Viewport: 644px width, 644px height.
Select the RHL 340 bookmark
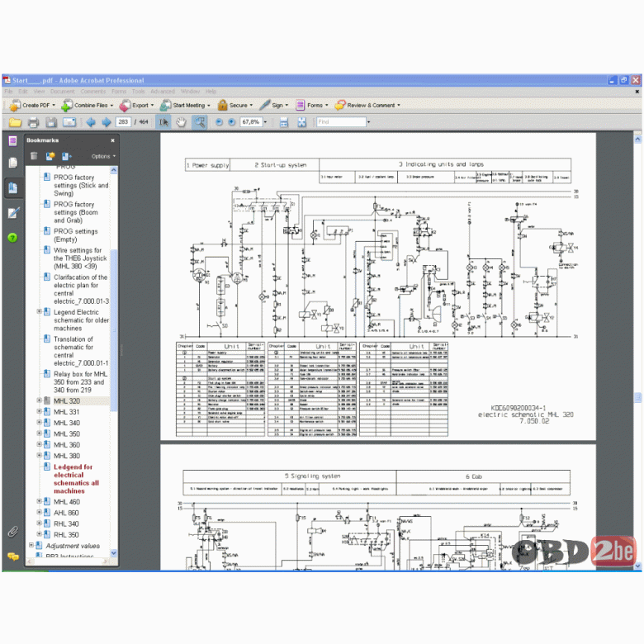pyautogui.click(x=66, y=524)
